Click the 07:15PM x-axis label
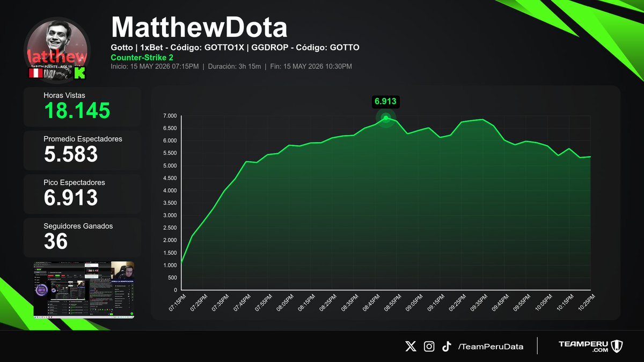 click(177, 303)
